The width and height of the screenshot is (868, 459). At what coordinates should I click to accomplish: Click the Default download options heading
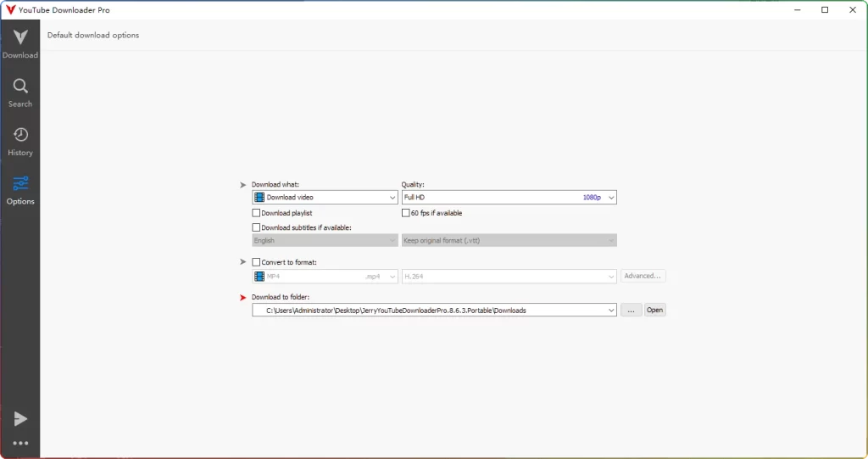(x=93, y=35)
